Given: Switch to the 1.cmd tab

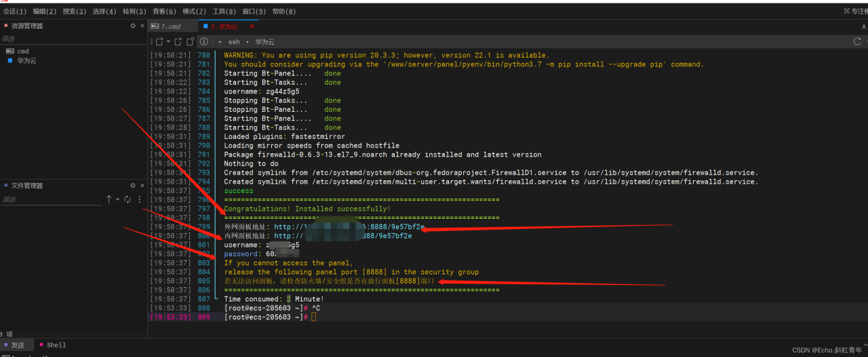Looking at the screenshot, I should click(x=170, y=26).
